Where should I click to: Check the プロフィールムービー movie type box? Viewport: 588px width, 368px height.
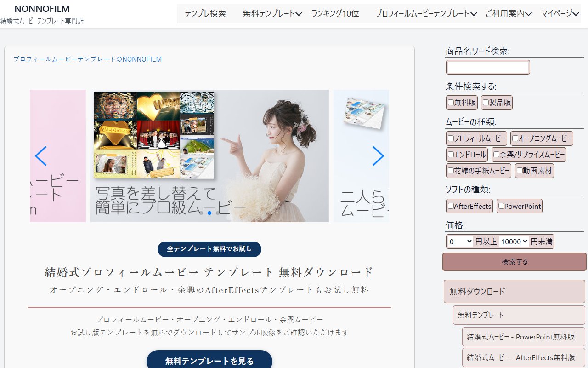point(451,138)
